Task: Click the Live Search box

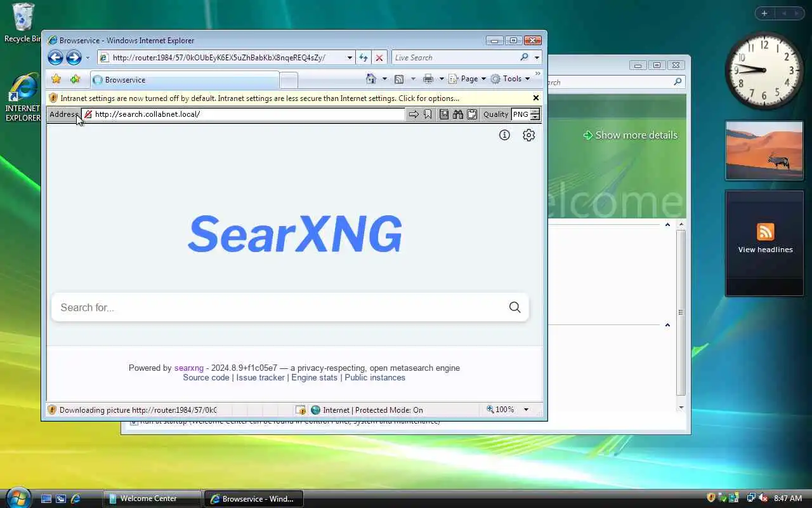Action: click(x=455, y=58)
